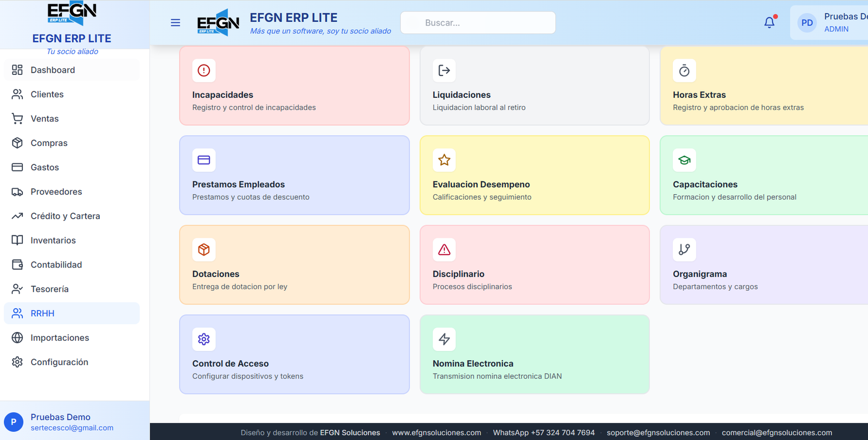Select the active RRHH sidebar item

[x=72, y=313]
